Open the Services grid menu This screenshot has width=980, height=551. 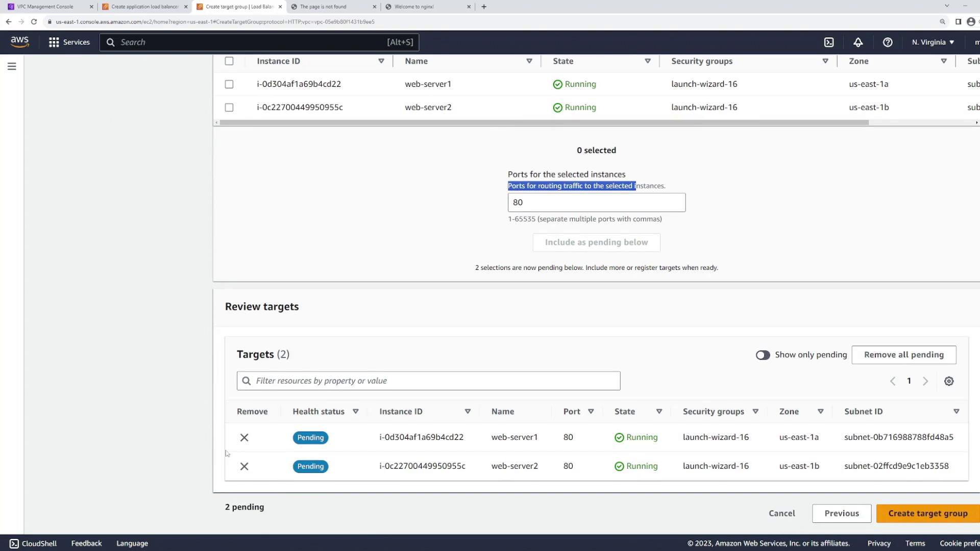(x=69, y=42)
